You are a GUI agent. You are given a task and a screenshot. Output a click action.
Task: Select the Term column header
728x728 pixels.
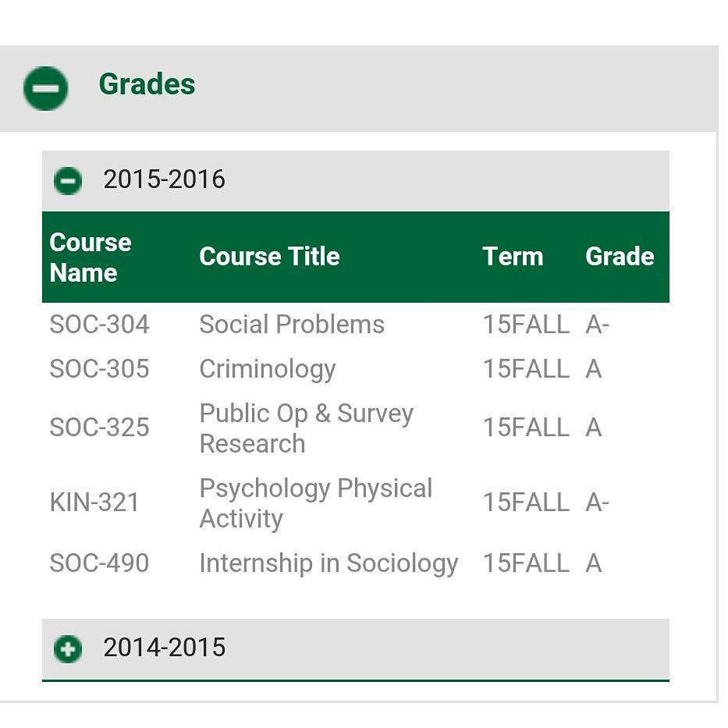[x=513, y=256]
